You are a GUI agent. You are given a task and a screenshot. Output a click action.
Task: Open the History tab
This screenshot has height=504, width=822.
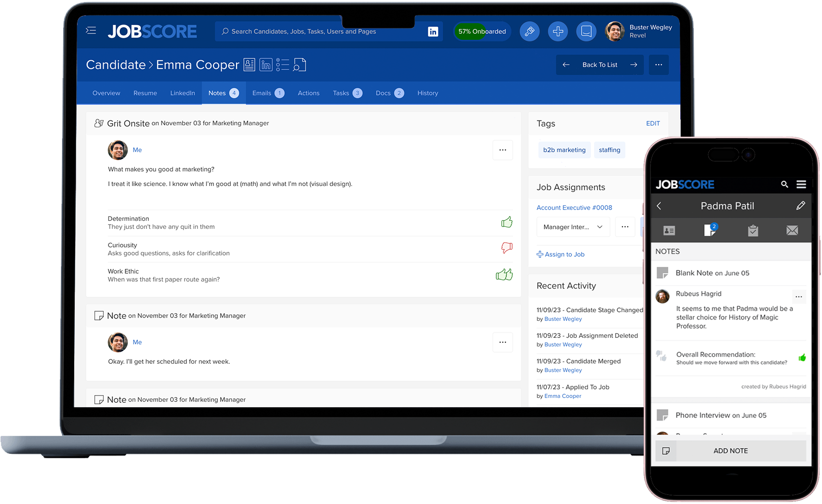[x=428, y=93]
